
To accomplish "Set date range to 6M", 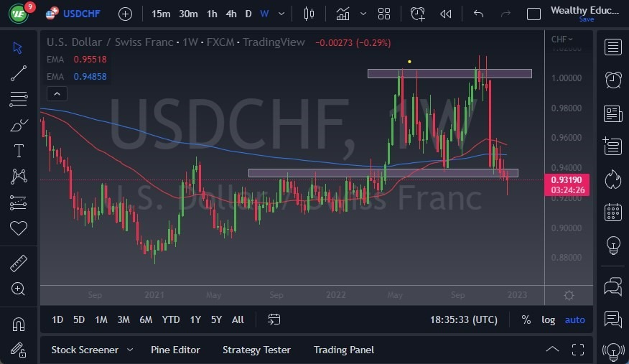I will pyautogui.click(x=146, y=319).
